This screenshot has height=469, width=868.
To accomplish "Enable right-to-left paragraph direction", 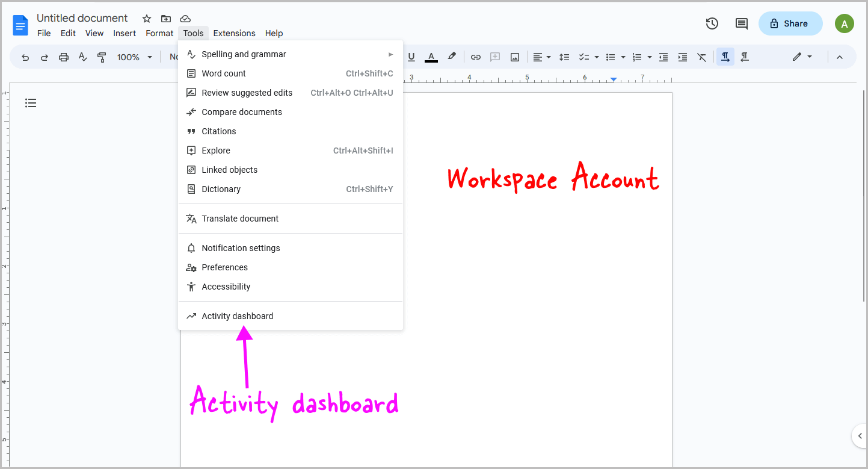I will pyautogui.click(x=744, y=57).
